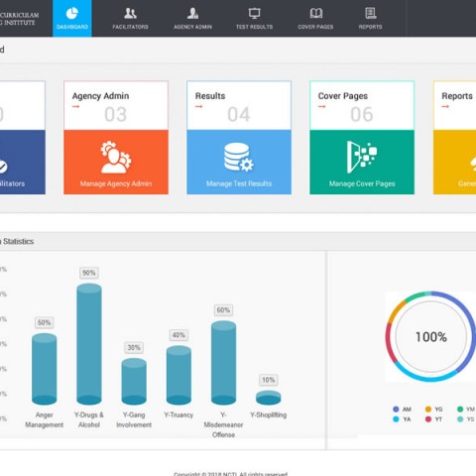Click the Curriculum Institute logo

coord(19,19)
